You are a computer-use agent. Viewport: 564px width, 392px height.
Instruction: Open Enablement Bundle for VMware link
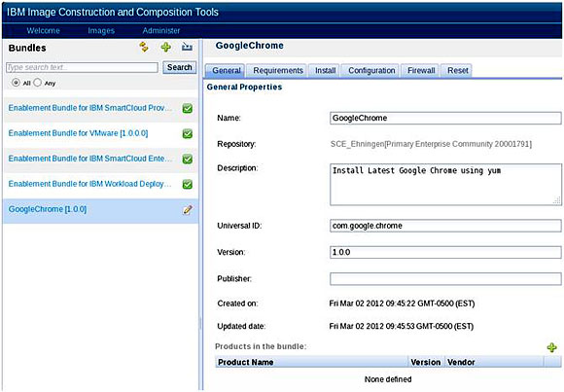[x=78, y=133]
